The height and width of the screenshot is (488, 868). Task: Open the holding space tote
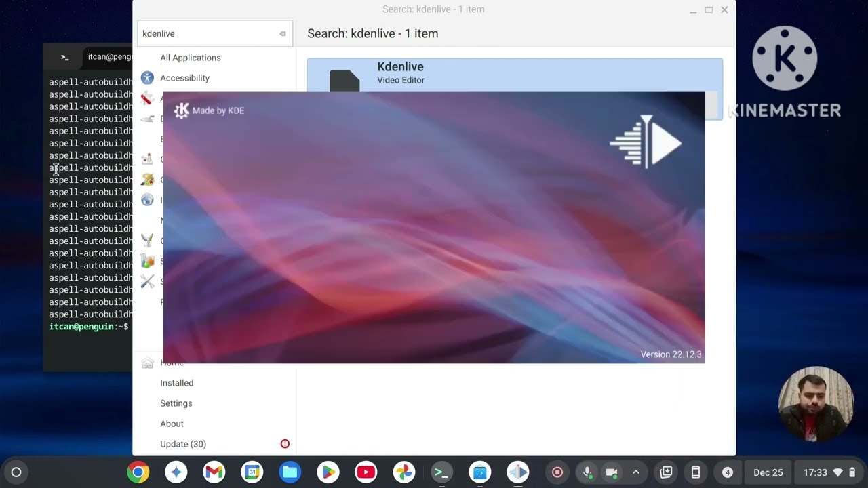click(x=666, y=472)
